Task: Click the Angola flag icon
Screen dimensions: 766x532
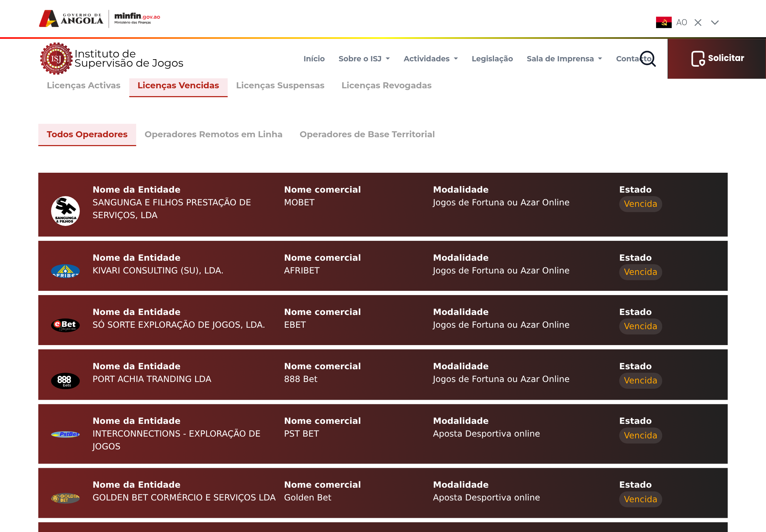Action: 664,22
